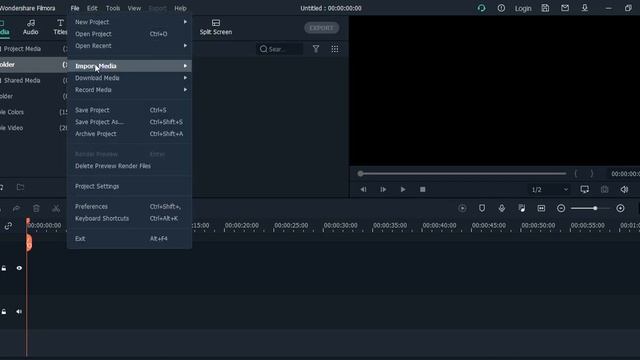Screen dimensions: 640x360
Task: Choose Open Project from File menu
Action: pyautogui.click(x=129, y=34)
